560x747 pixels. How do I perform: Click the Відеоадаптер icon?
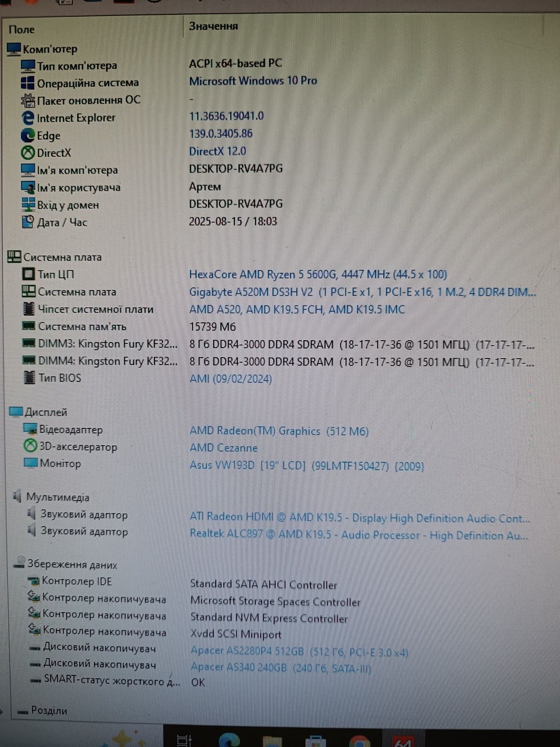31,429
